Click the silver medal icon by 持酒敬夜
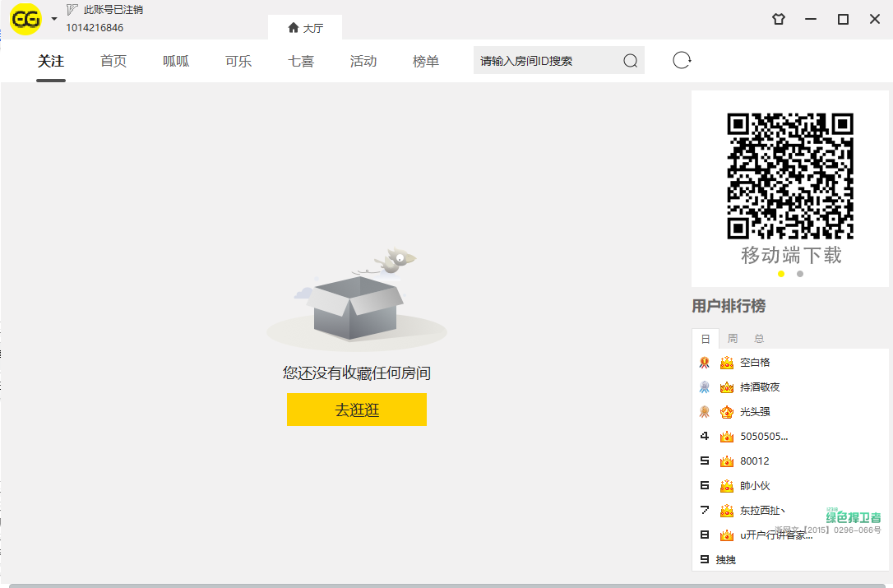 point(705,387)
